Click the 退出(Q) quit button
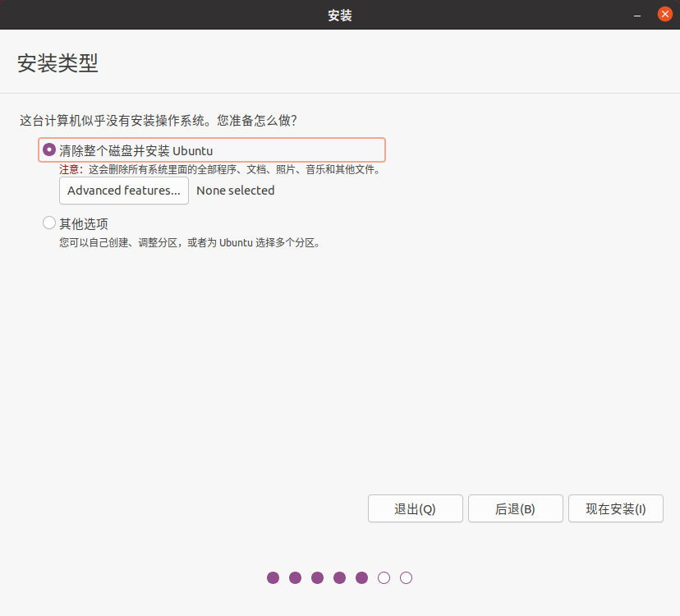 pyautogui.click(x=416, y=508)
